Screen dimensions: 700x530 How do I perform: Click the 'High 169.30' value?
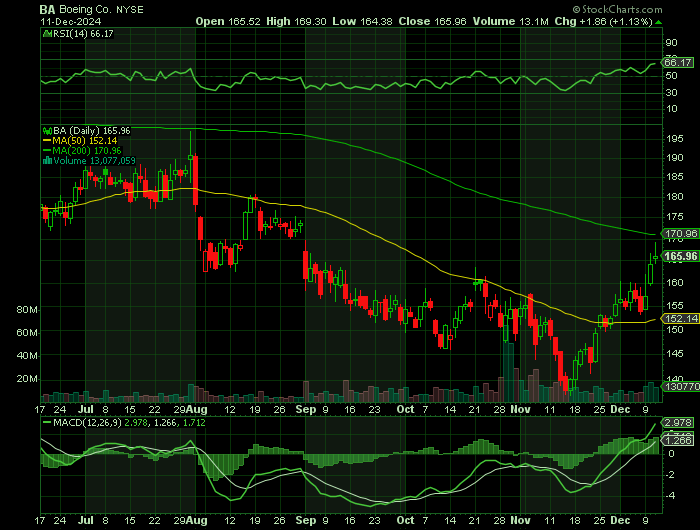[296, 21]
